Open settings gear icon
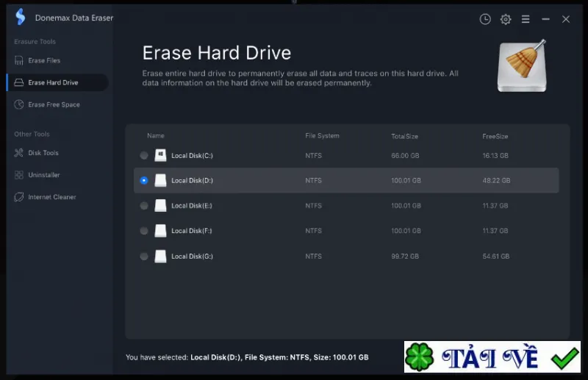This screenshot has height=380, width=588. point(506,19)
